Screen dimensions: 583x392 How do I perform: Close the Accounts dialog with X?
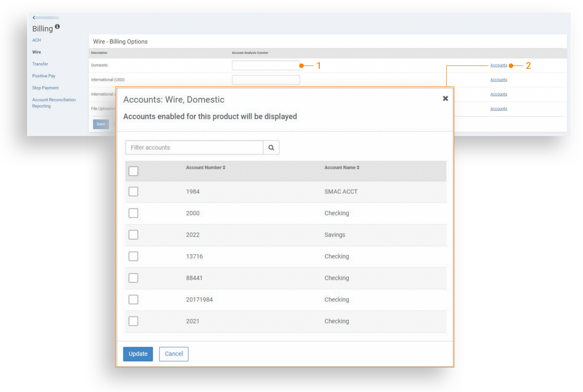click(445, 99)
